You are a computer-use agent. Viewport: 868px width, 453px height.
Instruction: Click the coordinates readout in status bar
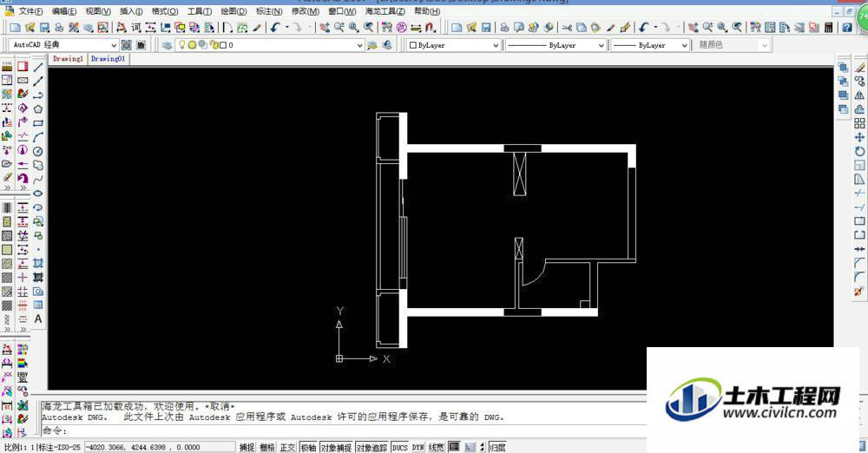coord(160,448)
